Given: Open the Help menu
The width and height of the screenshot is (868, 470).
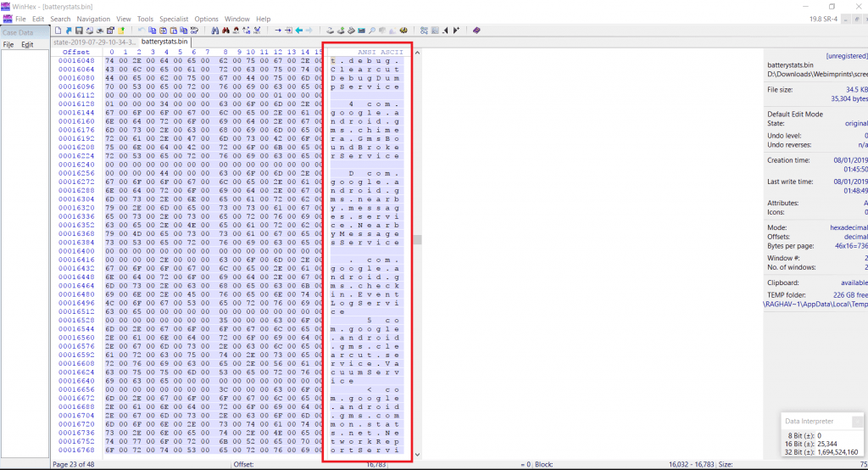Looking at the screenshot, I should [x=263, y=19].
